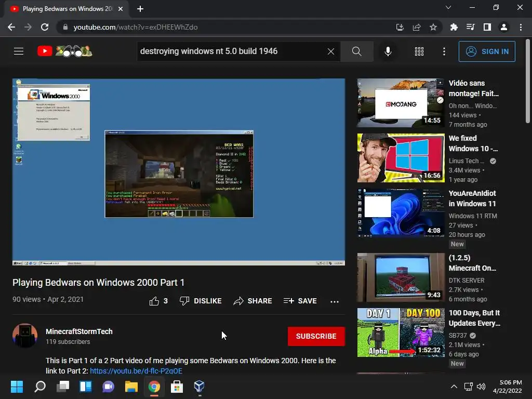
Task: Share the video
Action: pyautogui.click(x=253, y=301)
